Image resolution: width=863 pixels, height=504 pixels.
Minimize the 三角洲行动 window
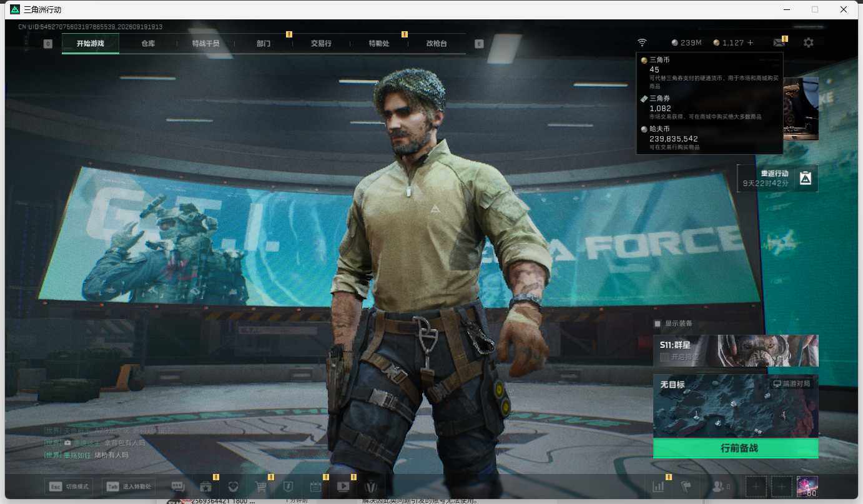786,9
